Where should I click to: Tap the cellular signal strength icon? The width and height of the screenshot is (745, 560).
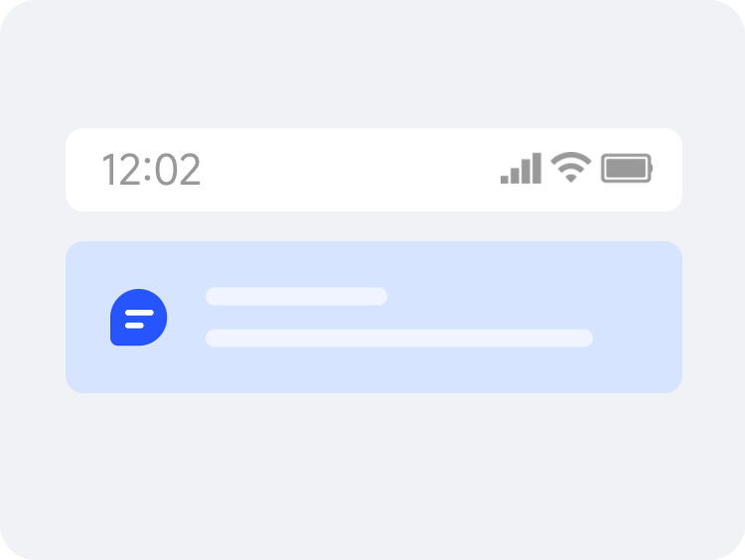point(521,168)
